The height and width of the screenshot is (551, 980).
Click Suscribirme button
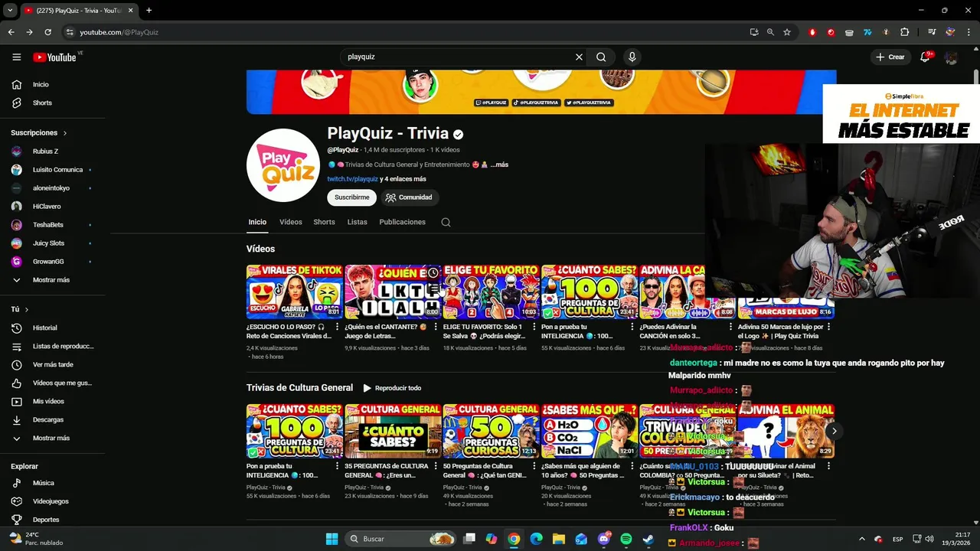coord(352,197)
